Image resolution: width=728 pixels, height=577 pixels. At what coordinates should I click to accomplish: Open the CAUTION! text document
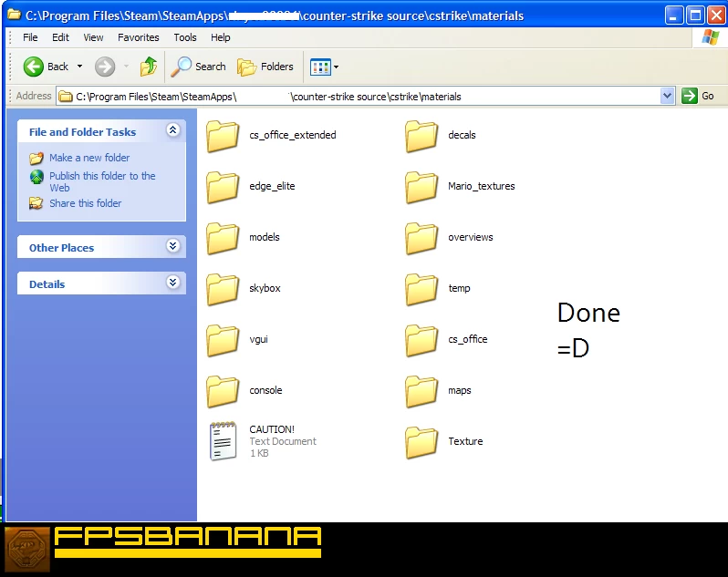pos(223,441)
